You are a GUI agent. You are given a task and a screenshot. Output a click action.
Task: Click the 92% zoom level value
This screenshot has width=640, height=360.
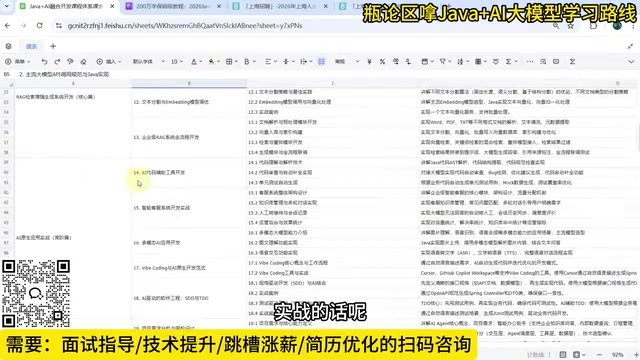pos(618,355)
